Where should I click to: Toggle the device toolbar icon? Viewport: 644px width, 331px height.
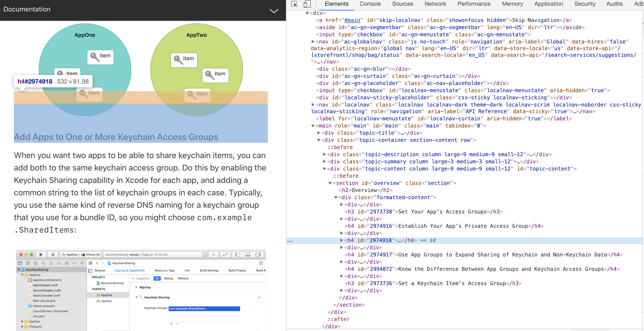307,4
